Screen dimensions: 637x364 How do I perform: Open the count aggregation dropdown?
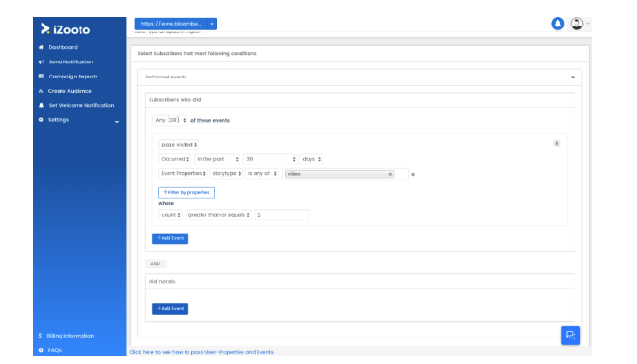tap(170, 215)
